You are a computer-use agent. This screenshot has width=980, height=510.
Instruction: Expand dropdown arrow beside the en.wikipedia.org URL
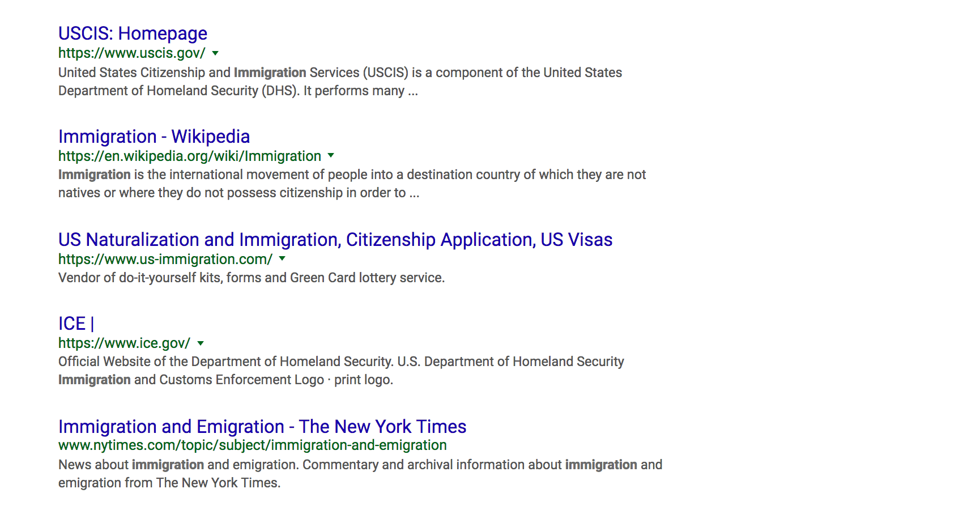(x=331, y=156)
